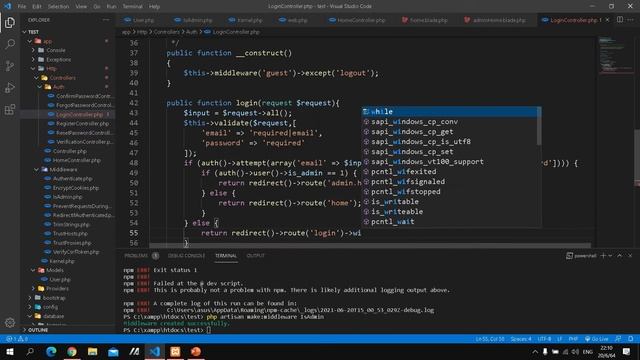The width and height of the screenshot is (640, 360).
Task: Click the new terminal plus icon
Action: [603, 256]
